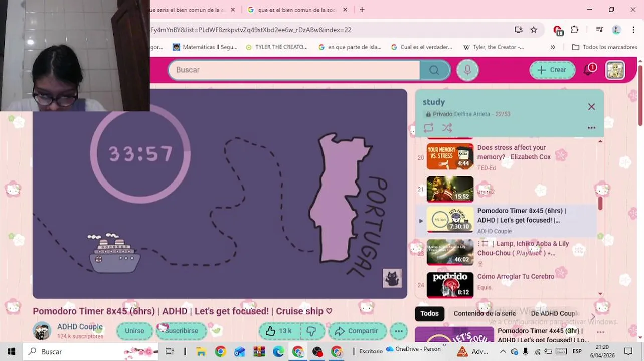Open 'en que parte de isla...' bookmark
Screen dimensions: 644x361
[x=350, y=47]
